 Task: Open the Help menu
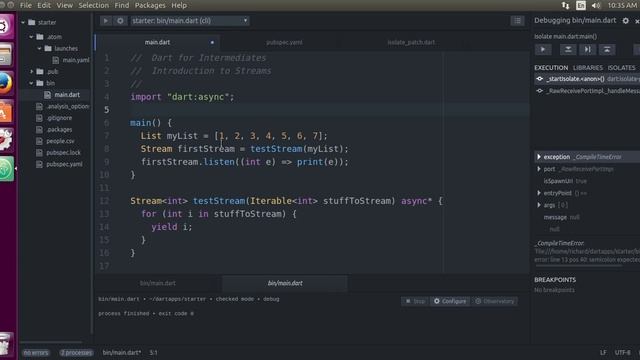(x=179, y=5)
